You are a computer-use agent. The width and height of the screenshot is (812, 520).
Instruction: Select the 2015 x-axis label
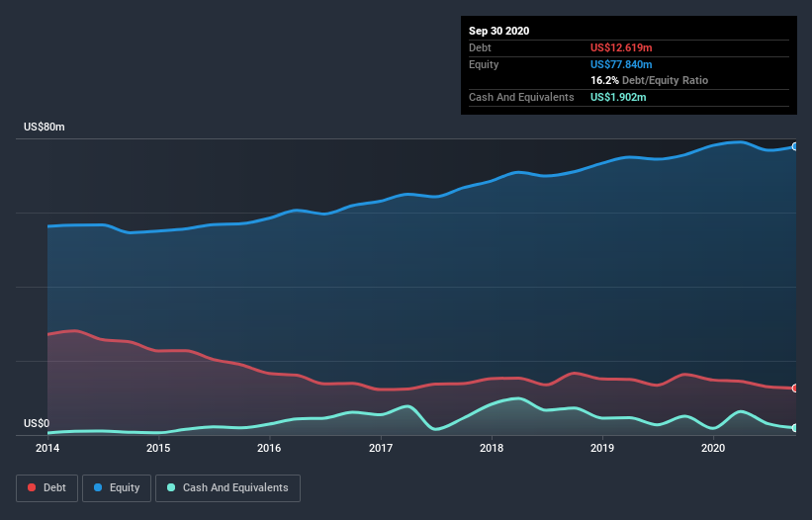pyautogui.click(x=158, y=448)
